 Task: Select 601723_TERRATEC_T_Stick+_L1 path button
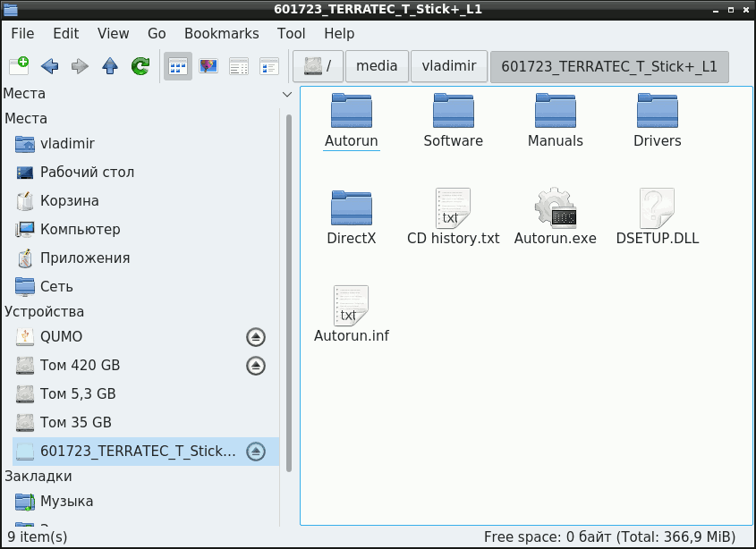pyautogui.click(x=609, y=66)
